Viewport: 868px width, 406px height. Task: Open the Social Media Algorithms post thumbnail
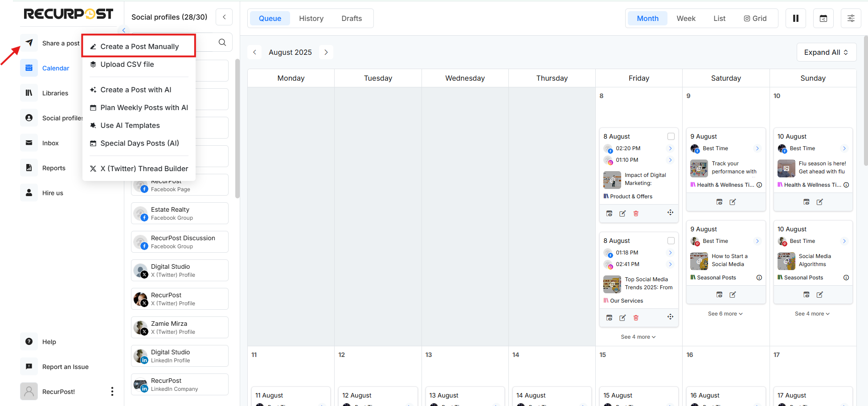pyautogui.click(x=786, y=261)
